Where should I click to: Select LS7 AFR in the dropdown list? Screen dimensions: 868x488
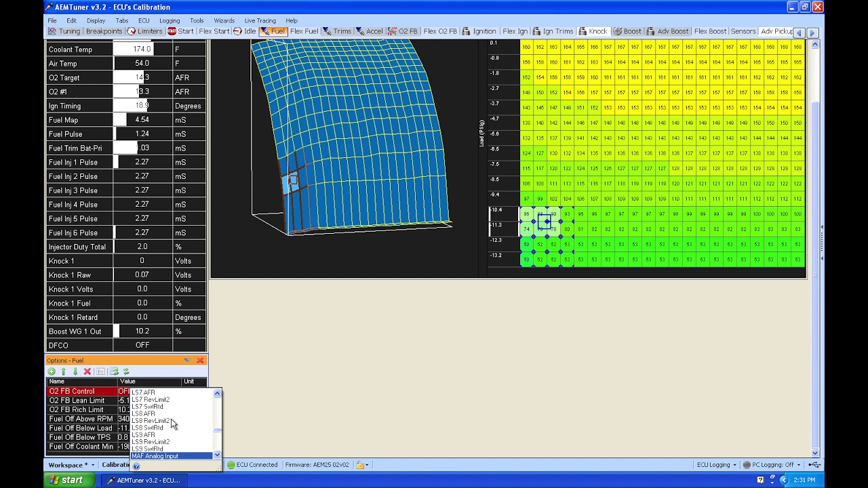pos(172,392)
